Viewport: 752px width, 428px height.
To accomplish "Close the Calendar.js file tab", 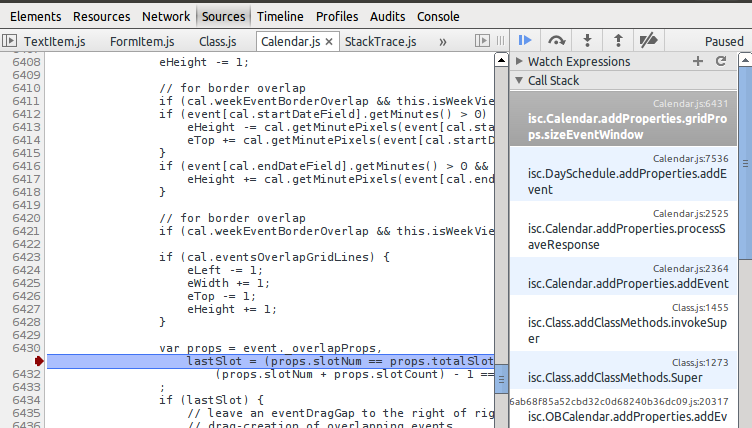I will pyautogui.click(x=329, y=42).
